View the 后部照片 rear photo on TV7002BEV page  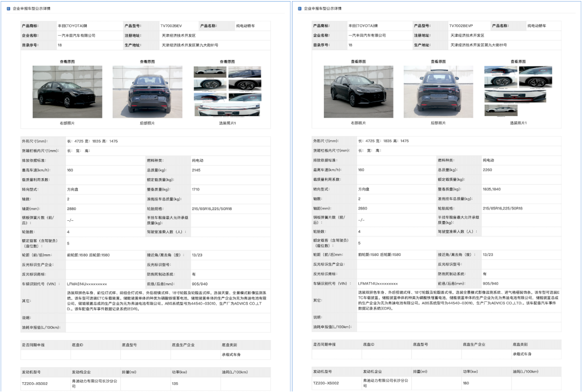147,92
